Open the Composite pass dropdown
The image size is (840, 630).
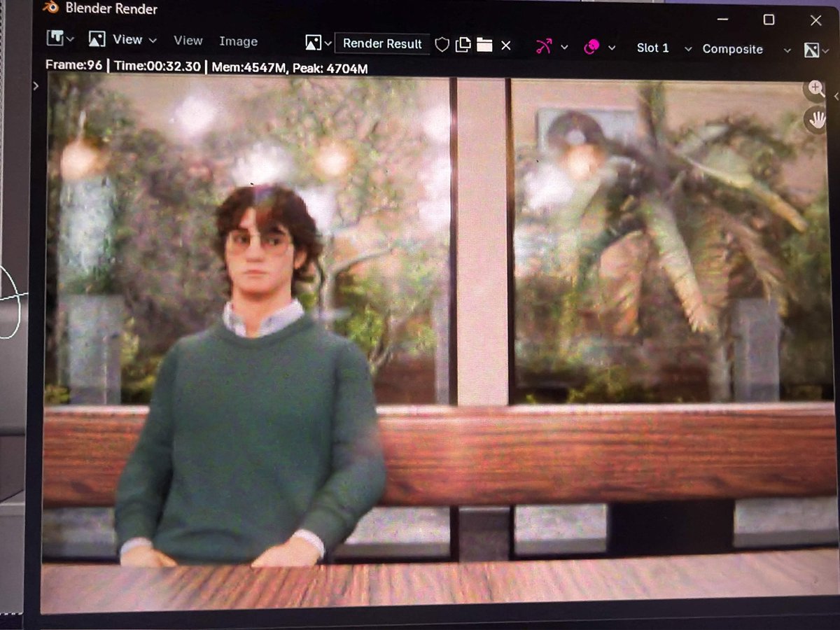point(746,49)
